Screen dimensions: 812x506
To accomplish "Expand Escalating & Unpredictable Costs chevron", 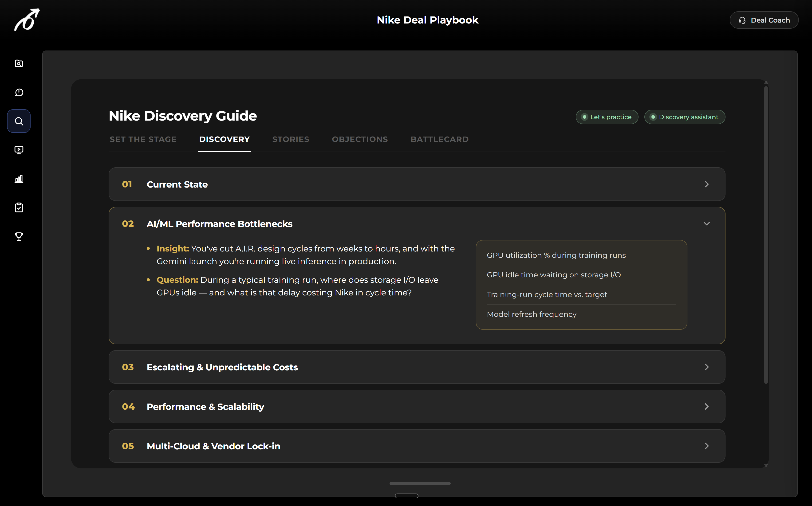I will point(707,367).
